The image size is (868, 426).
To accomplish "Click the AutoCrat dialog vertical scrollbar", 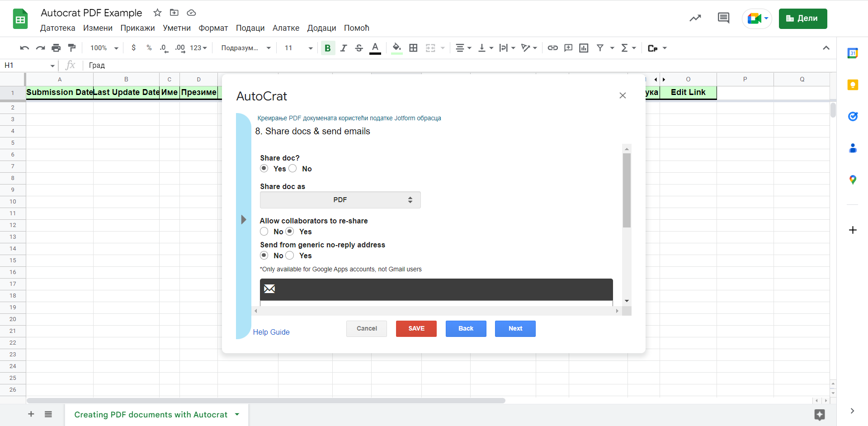I will tap(627, 190).
